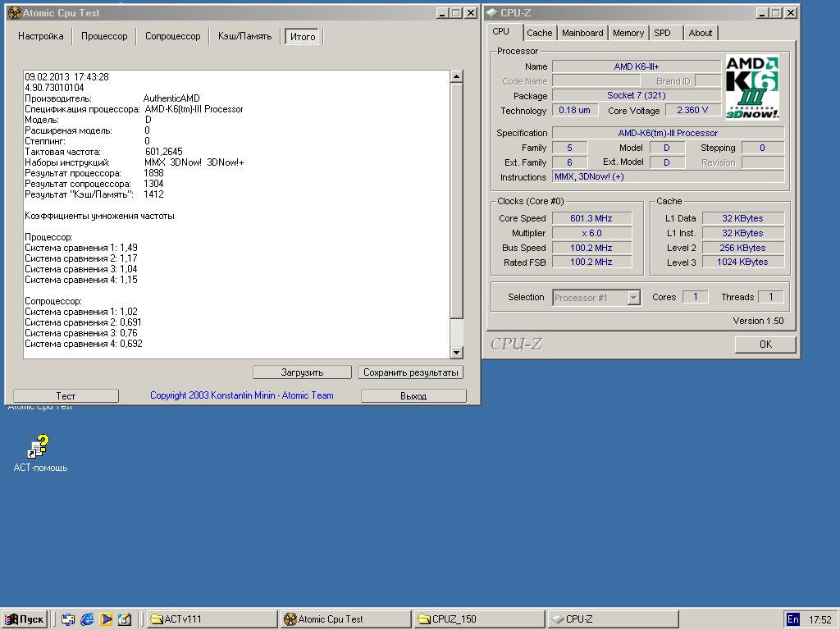
Task: Open the Настройка tab
Action: click(x=41, y=36)
